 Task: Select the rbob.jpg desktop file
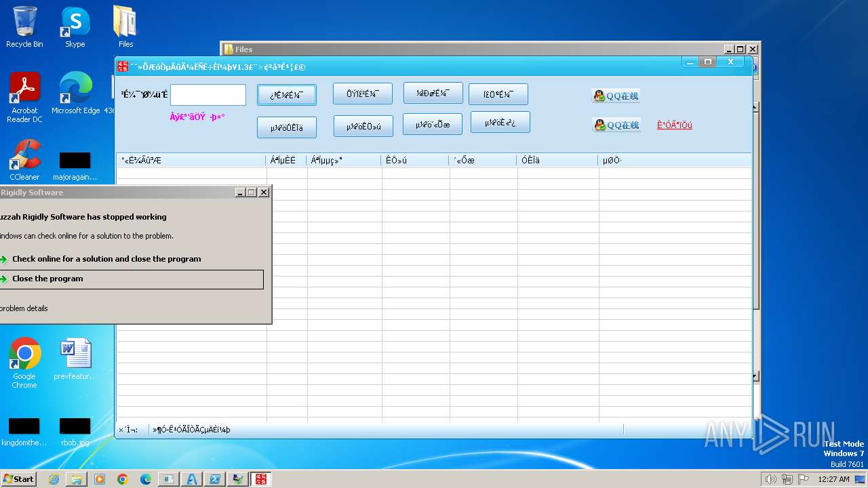point(75,432)
